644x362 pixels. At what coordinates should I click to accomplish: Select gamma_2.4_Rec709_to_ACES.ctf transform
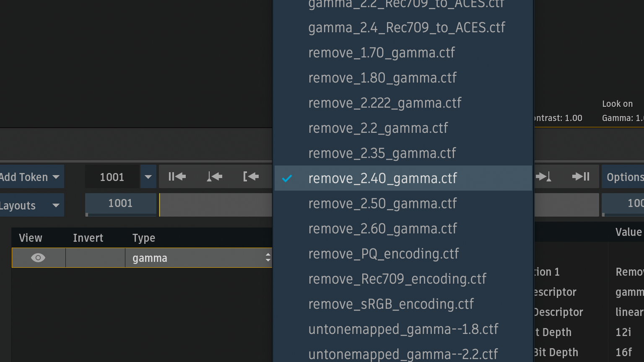406,28
